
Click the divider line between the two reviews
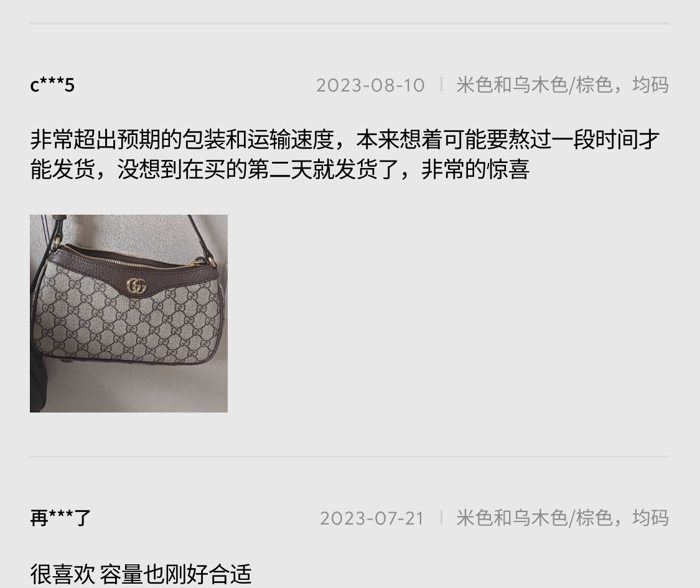point(350,456)
